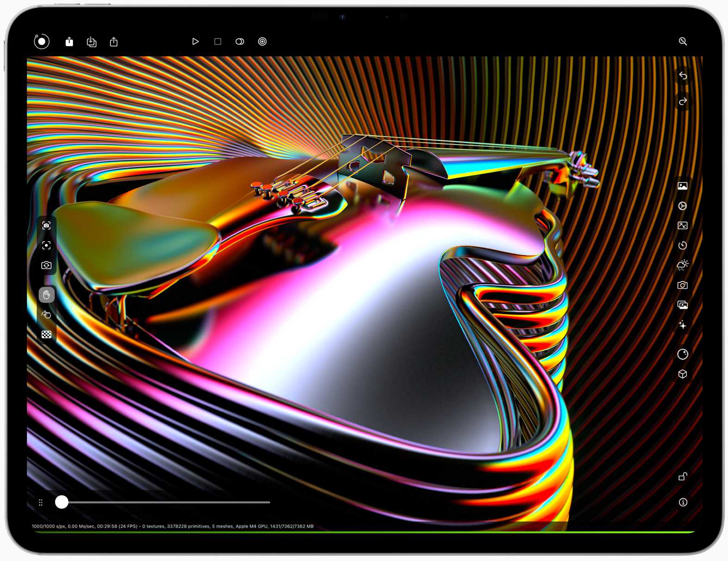Click the redo arrow
The height and width of the screenshot is (561, 728).
point(683,102)
